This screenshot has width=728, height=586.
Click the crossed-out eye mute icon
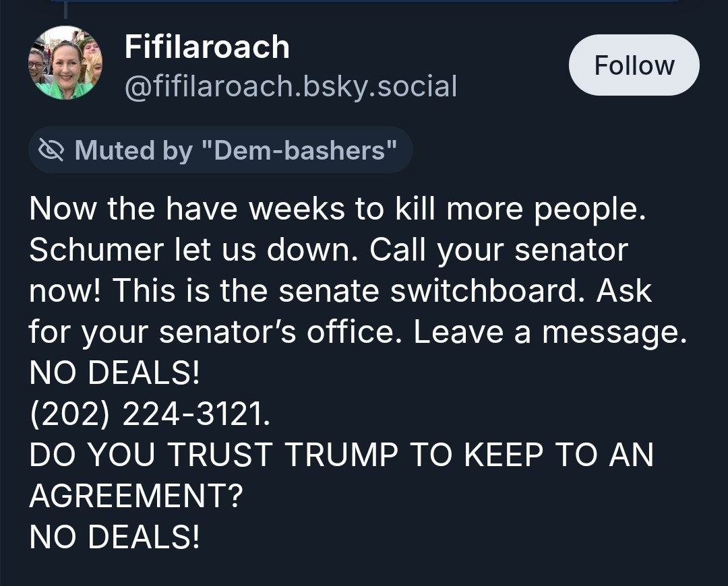51,150
